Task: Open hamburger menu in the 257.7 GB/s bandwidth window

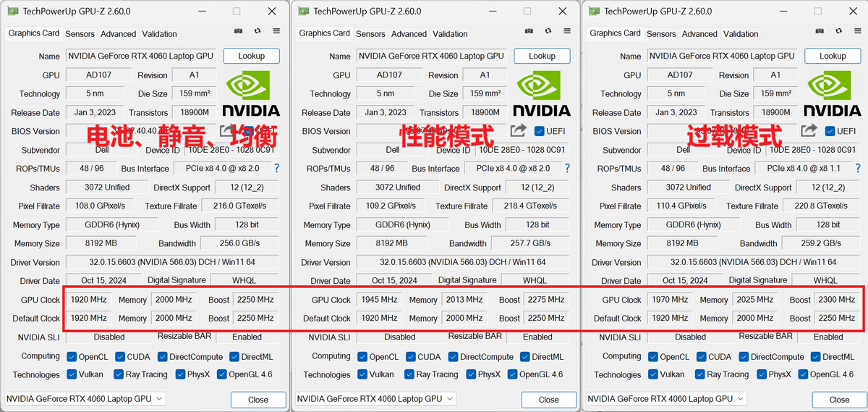Action: [567, 31]
